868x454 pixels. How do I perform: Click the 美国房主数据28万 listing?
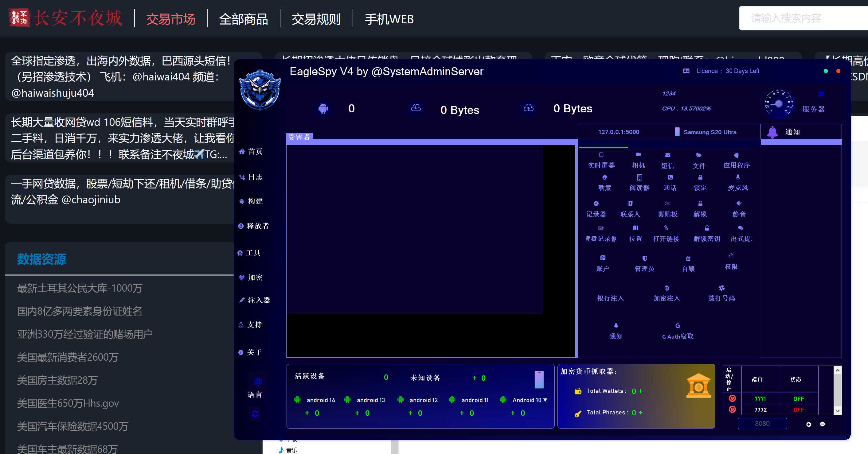click(57, 380)
